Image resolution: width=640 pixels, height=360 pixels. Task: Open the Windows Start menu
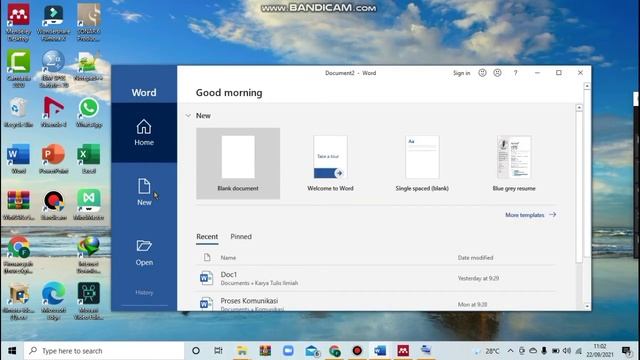point(12,351)
